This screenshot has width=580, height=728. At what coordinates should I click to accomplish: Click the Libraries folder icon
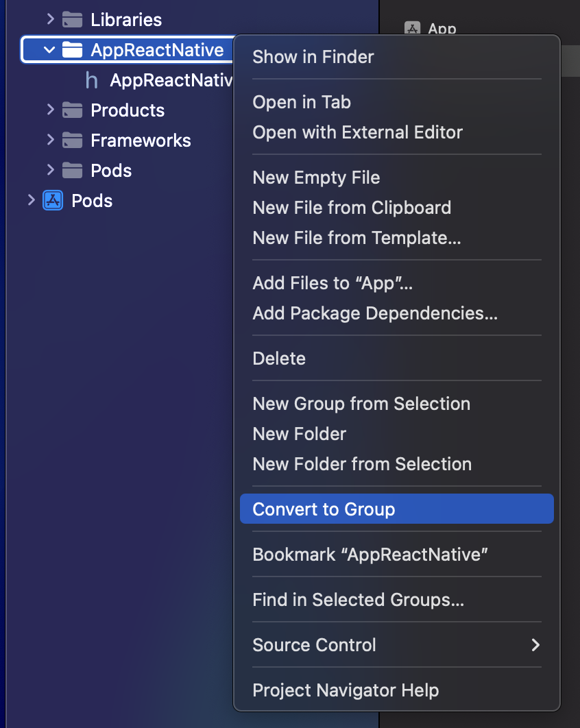pyautogui.click(x=72, y=20)
